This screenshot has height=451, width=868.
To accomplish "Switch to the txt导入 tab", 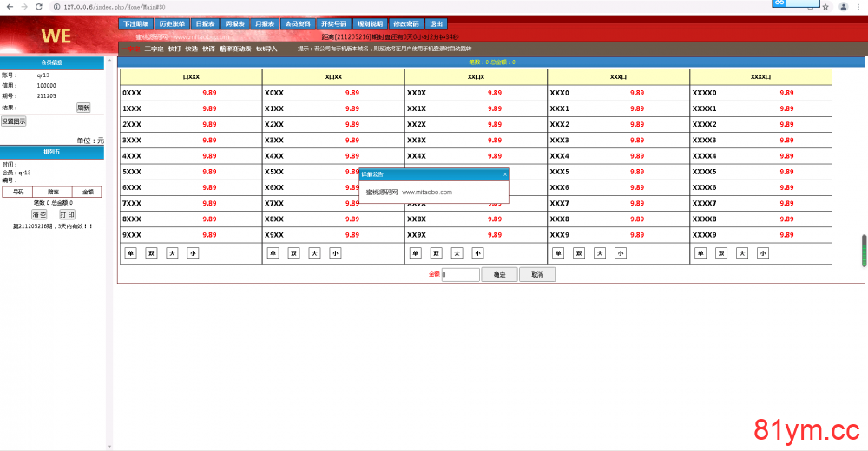I will tap(266, 49).
